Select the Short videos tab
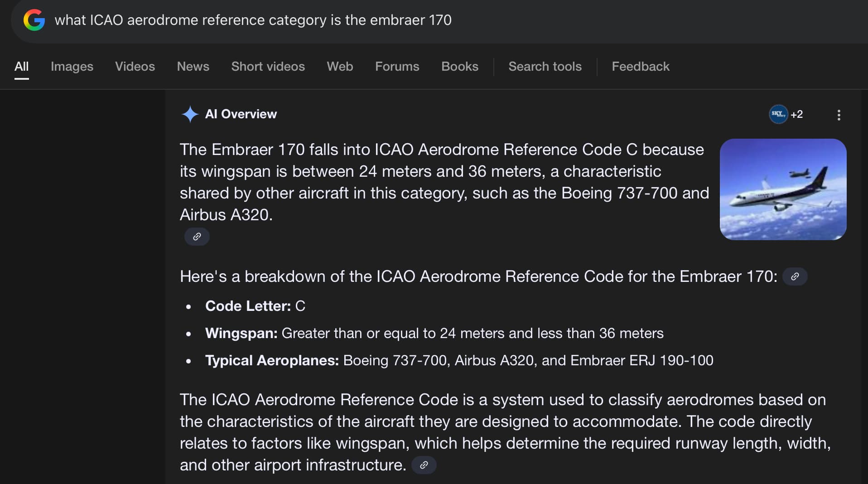This screenshot has height=484, width=868. point(268,66)
